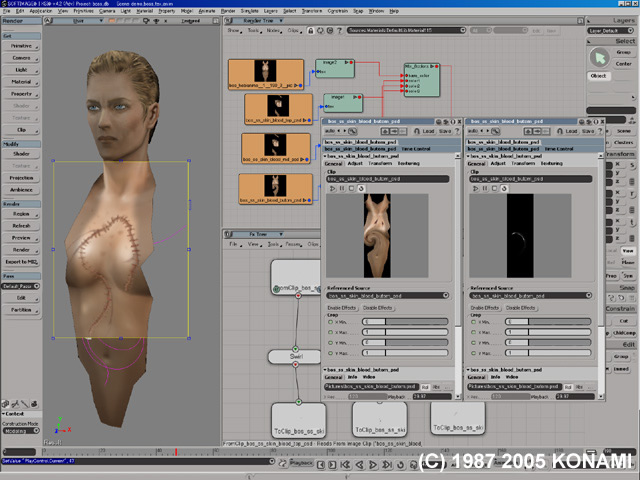Open the Construction Mode Modeling dropdown
The height and width of the screenshot is (480, 640).
pyautogui.click(x=20, y=431)
